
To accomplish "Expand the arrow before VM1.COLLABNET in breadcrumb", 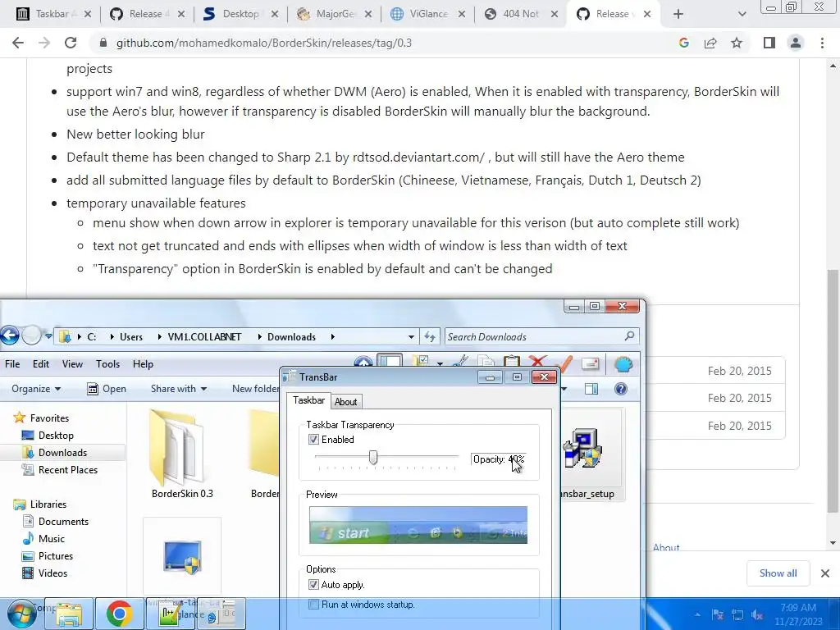I will [160, 337].
